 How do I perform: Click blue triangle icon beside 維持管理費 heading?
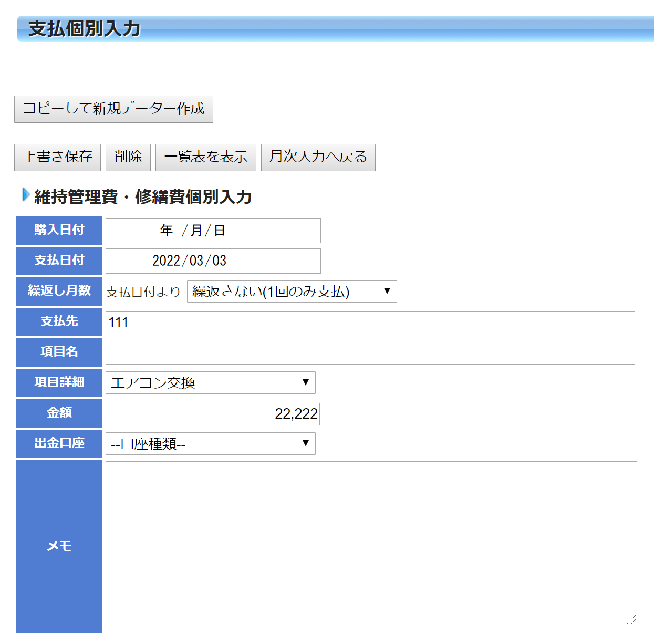[x=26, y=195]
